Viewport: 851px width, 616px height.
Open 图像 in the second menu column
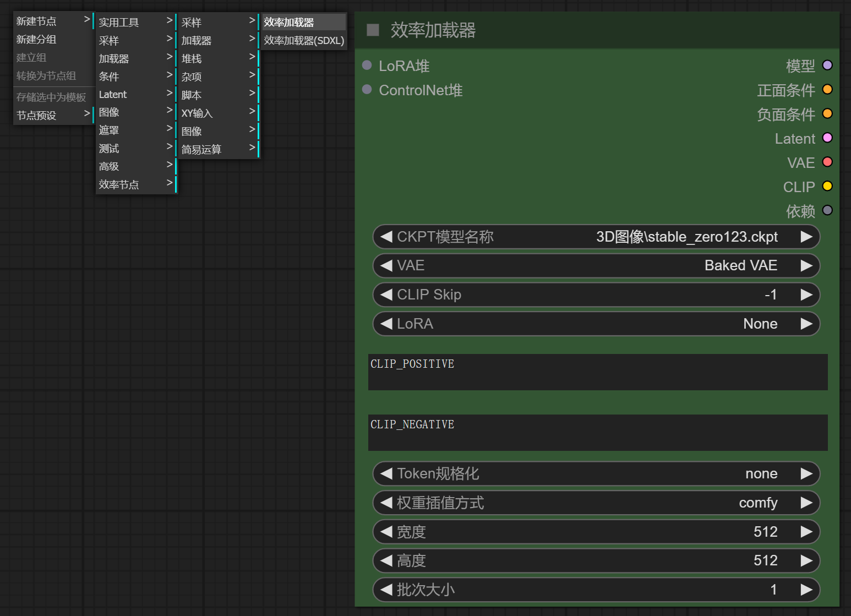pyautogui.click(x=136, y=112)
